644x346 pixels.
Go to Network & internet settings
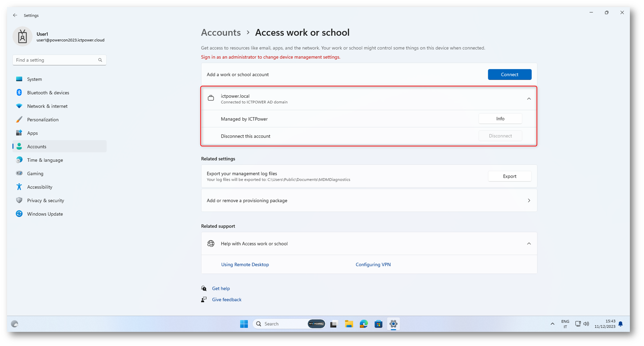tap(59, 106)
